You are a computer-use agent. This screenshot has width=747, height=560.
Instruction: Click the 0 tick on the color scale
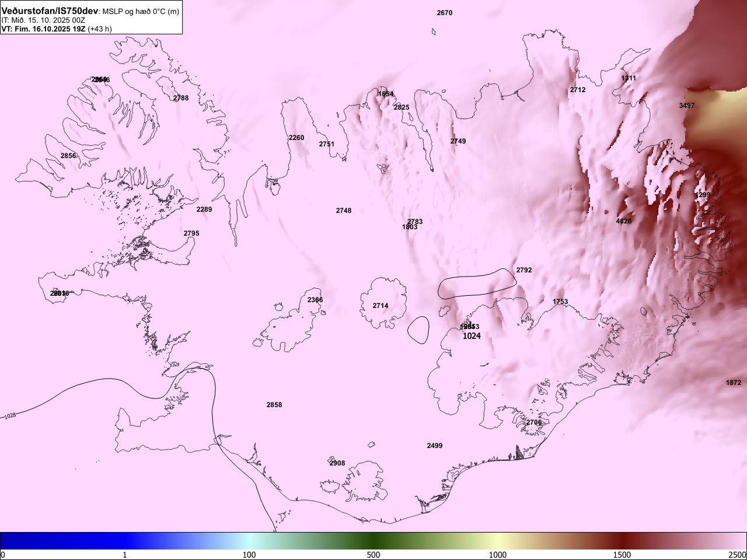point(3,555)
